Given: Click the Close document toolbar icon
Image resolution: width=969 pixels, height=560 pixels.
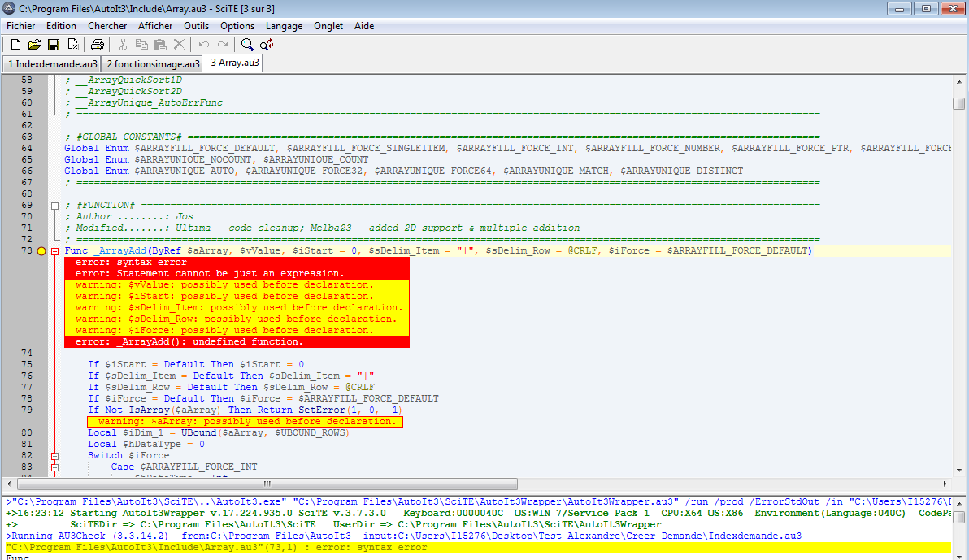Looking at the screenshot, I should point(73,44).
